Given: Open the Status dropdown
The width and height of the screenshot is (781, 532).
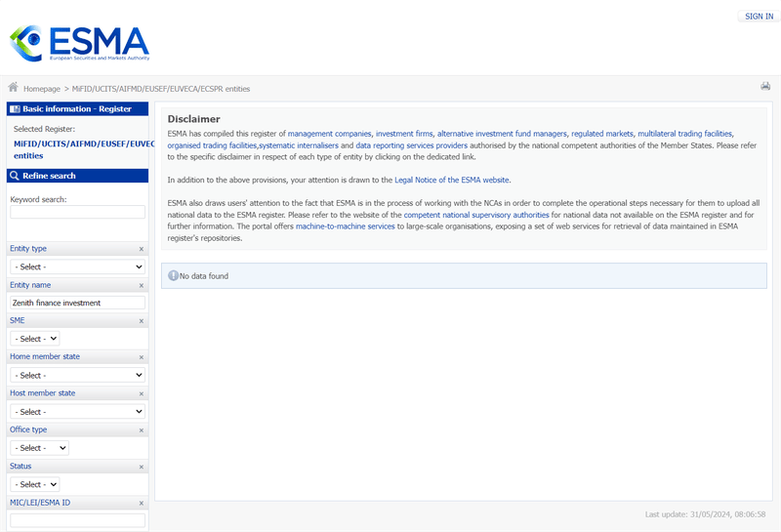Looking at the screenshot, I should point(35,484).
